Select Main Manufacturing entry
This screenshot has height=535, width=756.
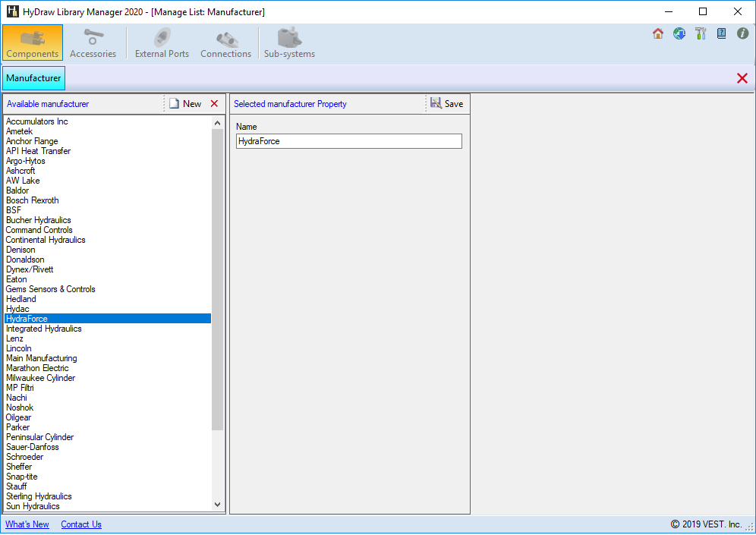108,358
